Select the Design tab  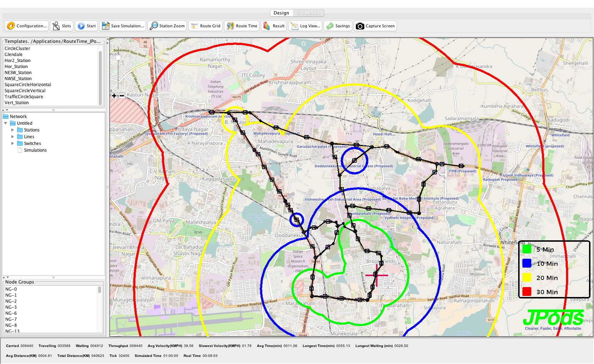click(x=281, y=13)
